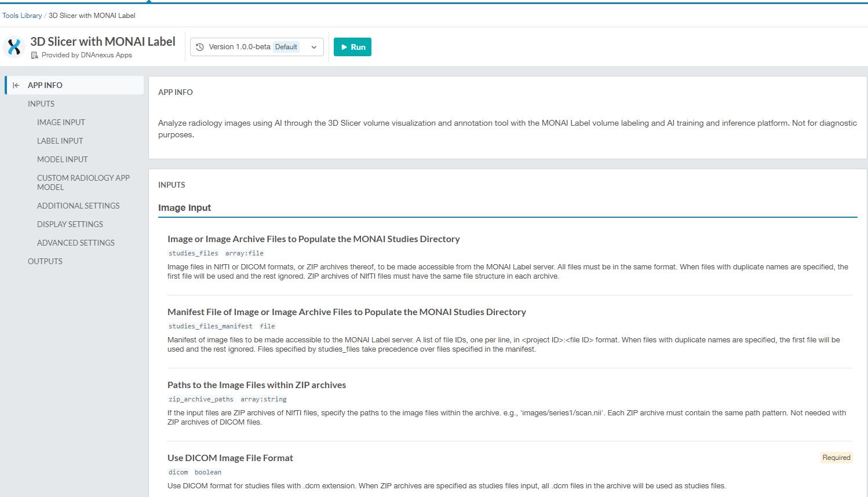Navigate to LABEL INPUT sidebar item
Viewport: 868px width, 497px height.
pyautogui.click(x=60, y=141)
